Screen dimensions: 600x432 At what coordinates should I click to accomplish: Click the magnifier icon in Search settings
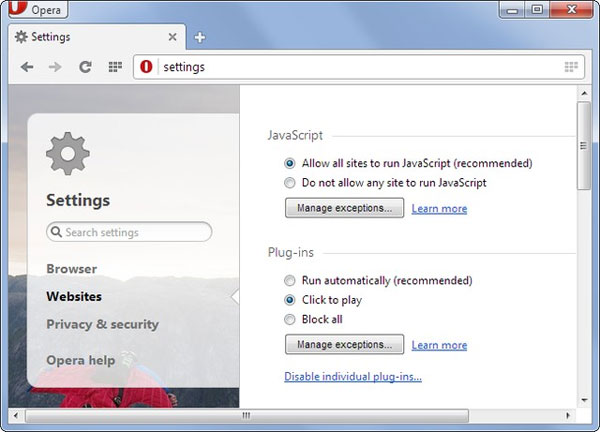(56, 232)
